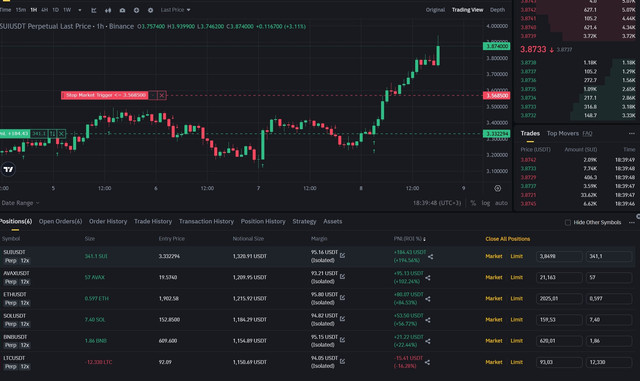Open more options in Trades panel
The width and height of the screenshot is (640, 381).
pos(631,134)
